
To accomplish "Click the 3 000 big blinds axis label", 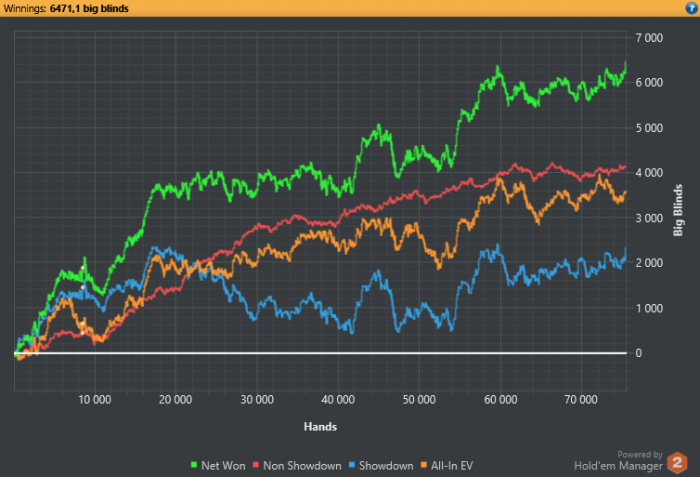I will point(649,218).
